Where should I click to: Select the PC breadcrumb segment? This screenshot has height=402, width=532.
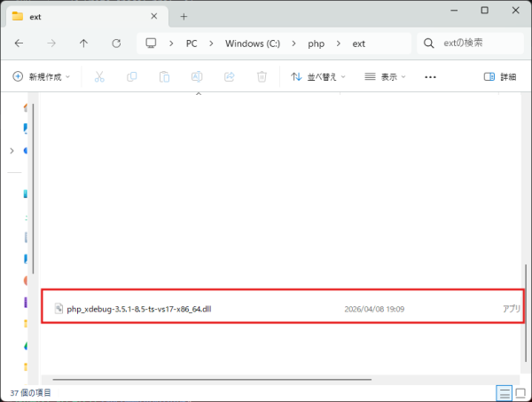point(192,43)
